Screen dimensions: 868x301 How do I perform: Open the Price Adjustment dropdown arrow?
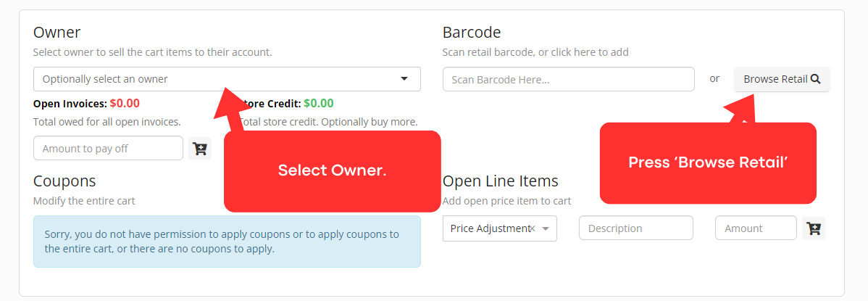pyautogui.click(x=546, y=228)
